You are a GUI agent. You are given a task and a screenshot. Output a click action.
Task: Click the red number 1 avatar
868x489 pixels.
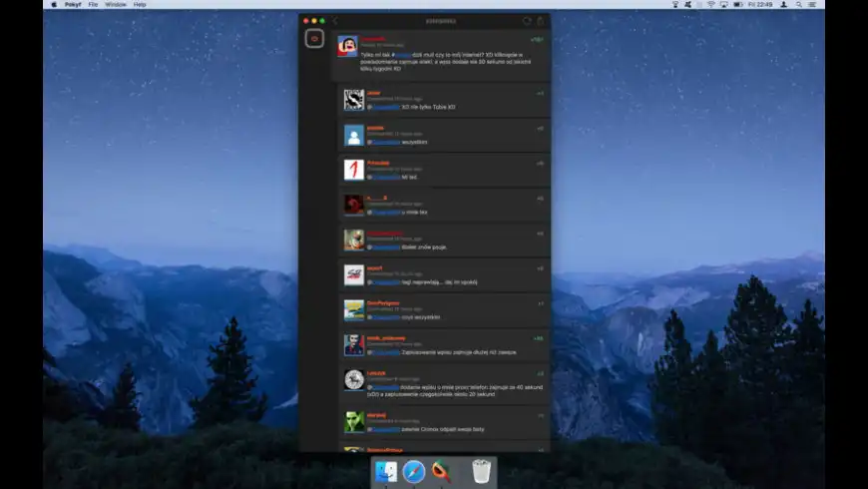click(353, 170)
